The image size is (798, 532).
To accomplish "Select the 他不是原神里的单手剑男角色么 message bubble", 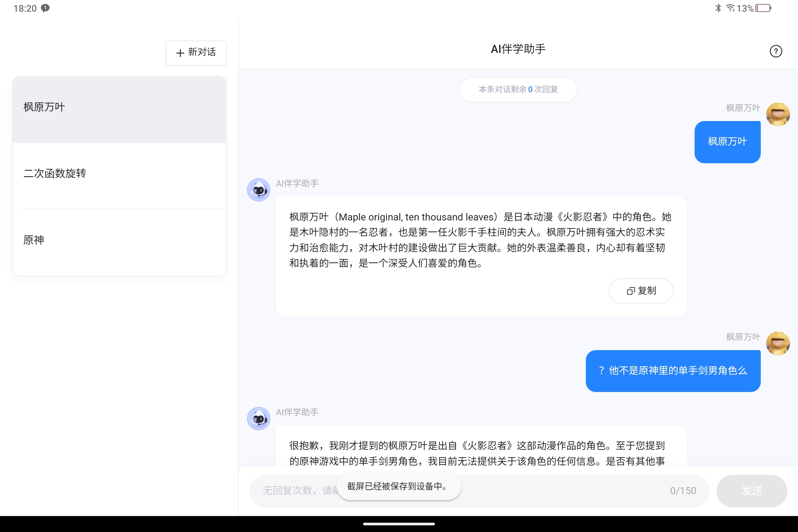I will [673, 371].
